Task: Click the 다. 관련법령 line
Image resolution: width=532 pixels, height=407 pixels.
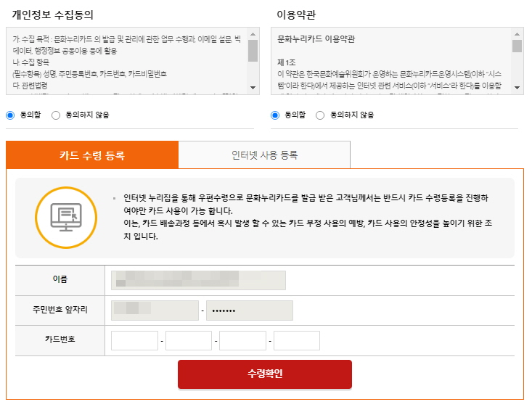Action: [30, 86]
